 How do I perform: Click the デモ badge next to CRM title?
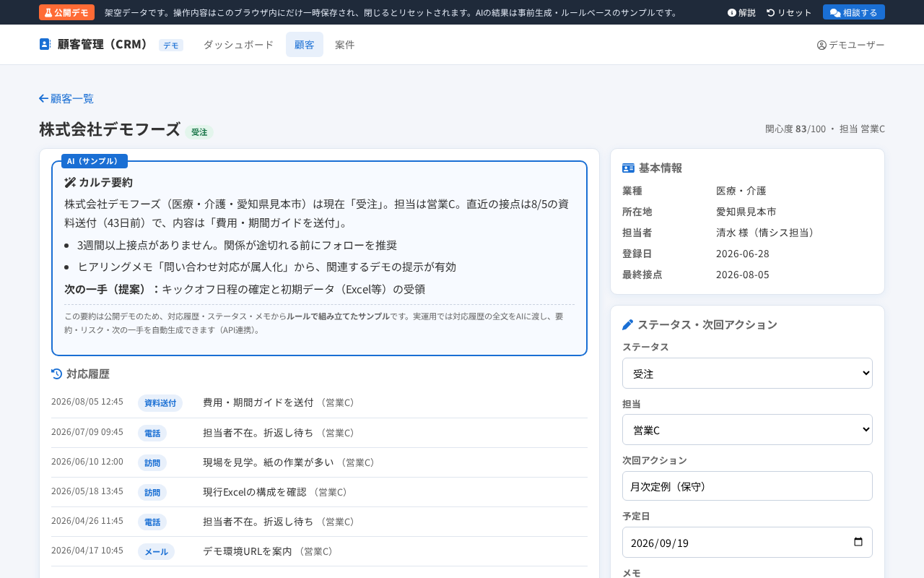(x=171, y=46)
